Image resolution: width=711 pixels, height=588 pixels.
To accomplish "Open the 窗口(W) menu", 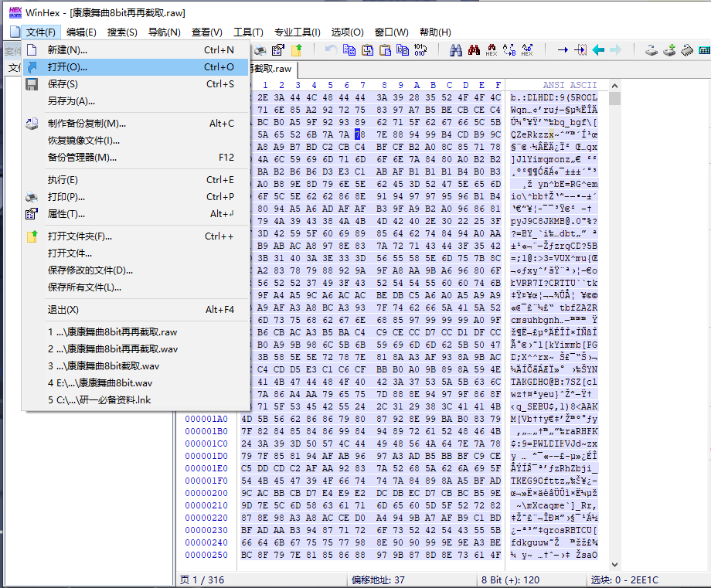I will tap(391, 32).
